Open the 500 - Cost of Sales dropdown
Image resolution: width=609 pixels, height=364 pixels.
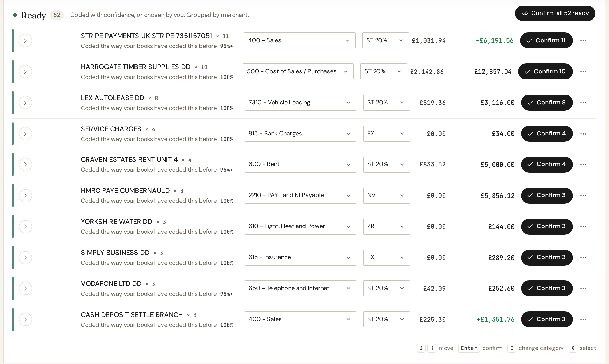(x=298, y=72)
